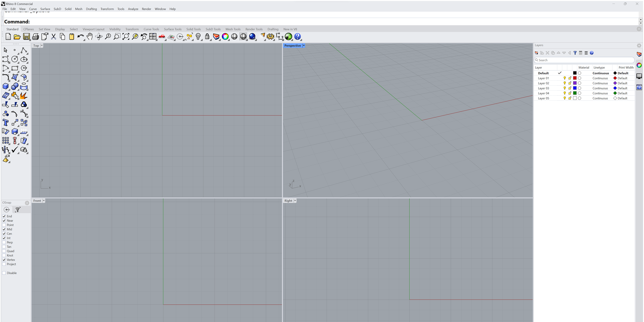644x322 pixels.
Task: Undo the last action with the arrow icon
Action: pos(80,37)
